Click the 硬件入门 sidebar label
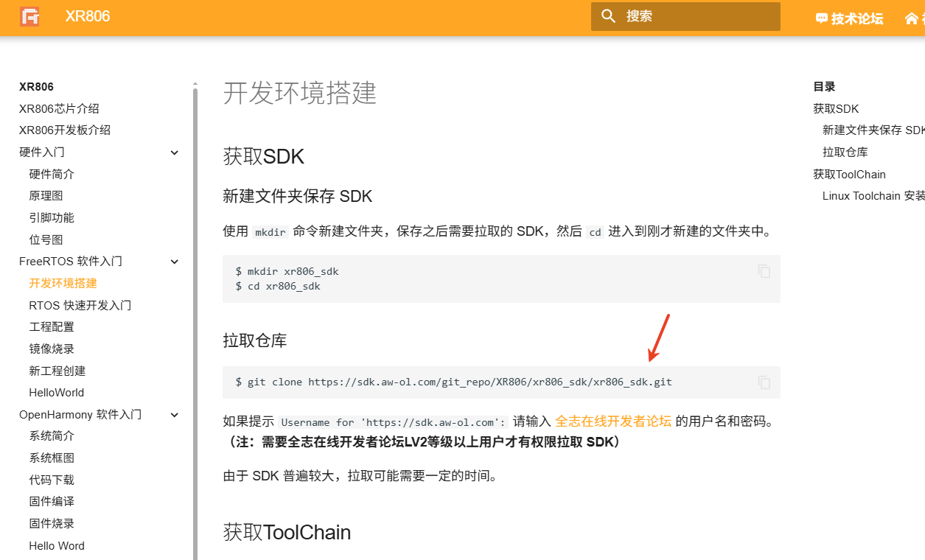Screen dimensions: 925x560 (x=42, y=153)
